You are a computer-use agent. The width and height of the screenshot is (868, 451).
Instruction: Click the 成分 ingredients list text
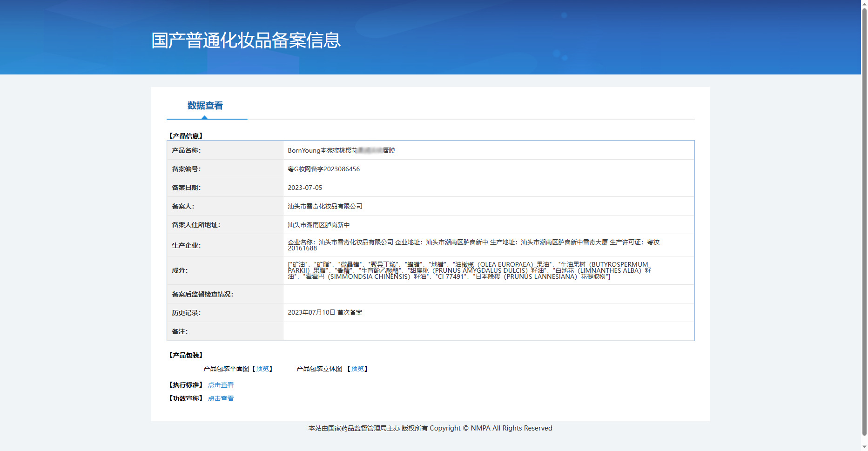(x=469, y=270)
